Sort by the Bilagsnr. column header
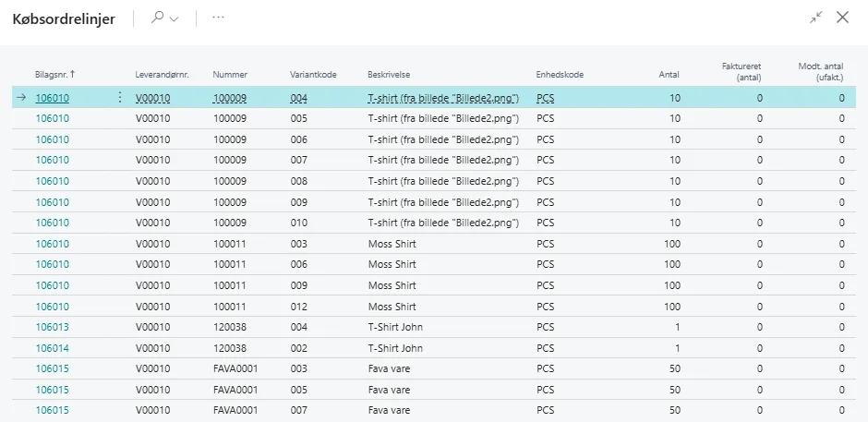 (55, 74)
